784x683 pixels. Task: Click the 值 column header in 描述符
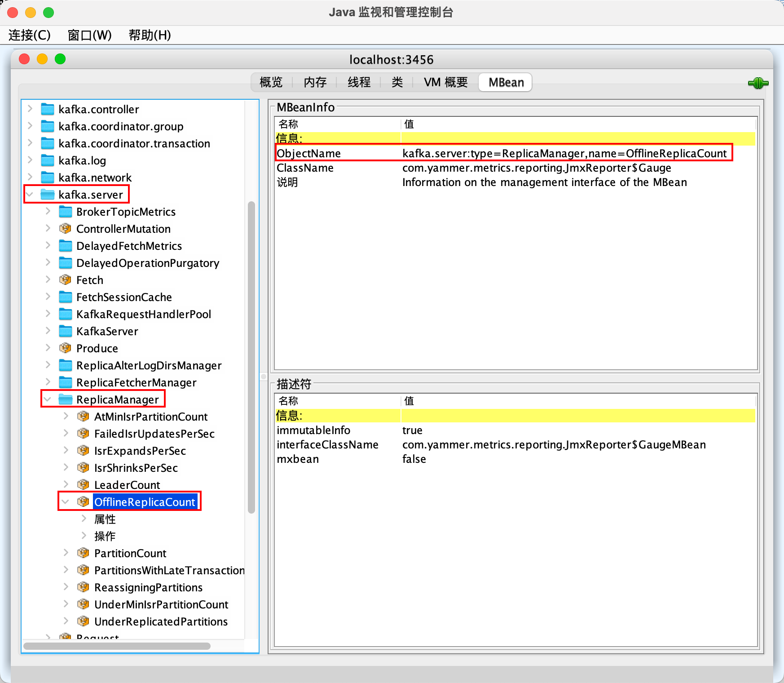coord(578,401)
